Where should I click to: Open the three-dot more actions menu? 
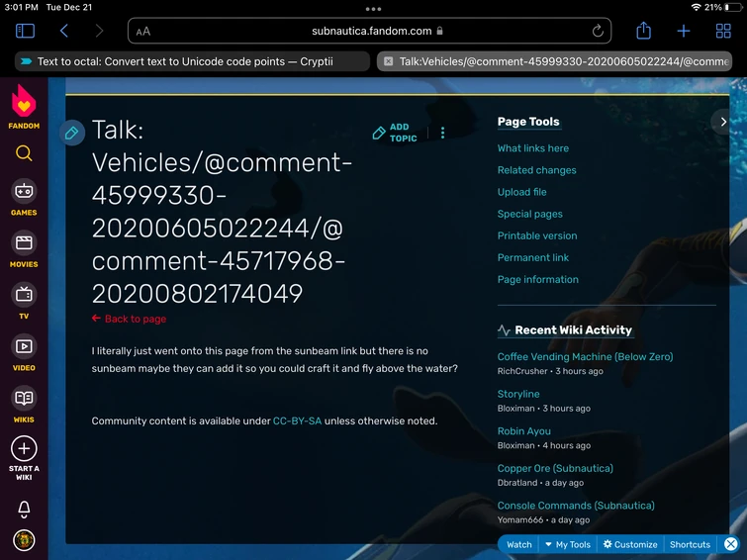442,133
